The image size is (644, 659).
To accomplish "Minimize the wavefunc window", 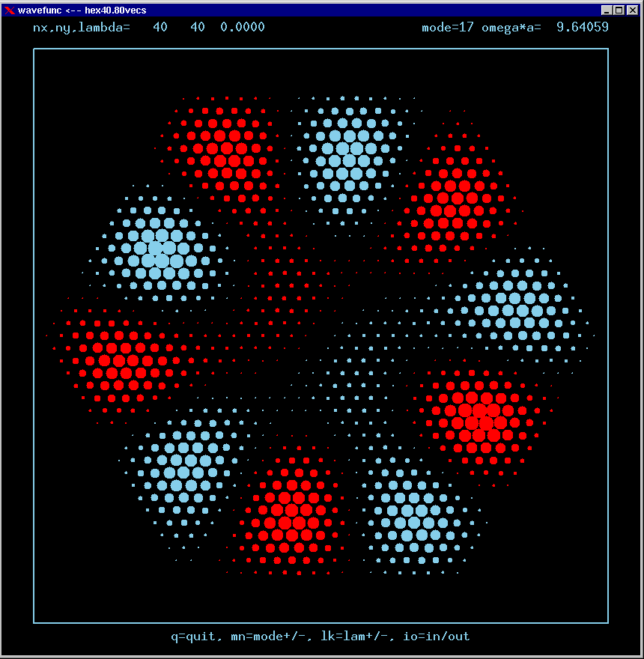I will pyautogui.click(x=606, y=10).
